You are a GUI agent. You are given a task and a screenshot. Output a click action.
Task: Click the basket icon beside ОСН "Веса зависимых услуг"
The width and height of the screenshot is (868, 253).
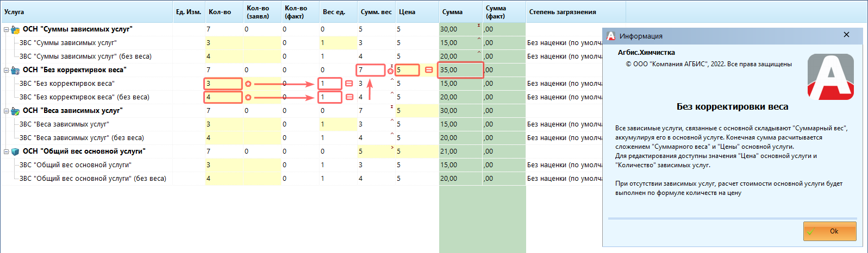[x=16, y=111]
